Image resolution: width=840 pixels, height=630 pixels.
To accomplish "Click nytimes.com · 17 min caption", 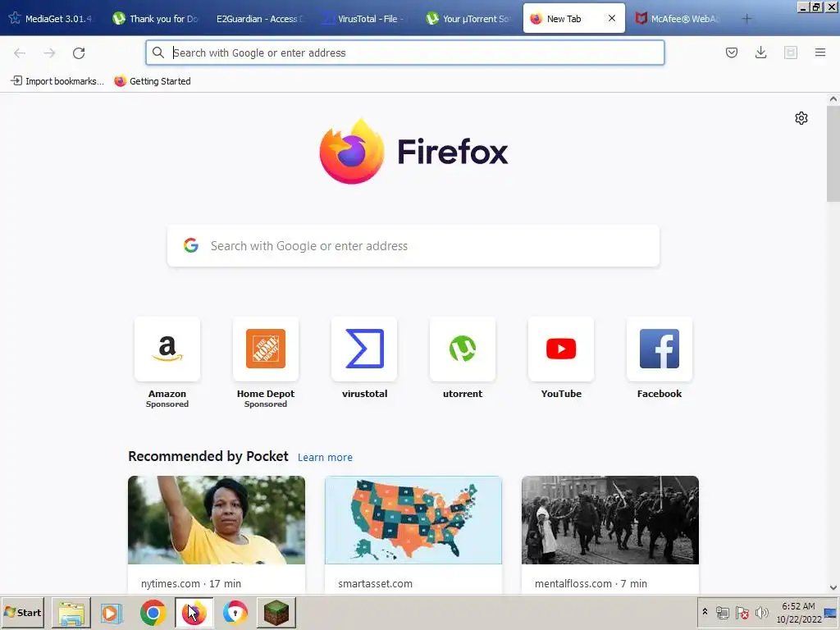I will (x=190, y=583).
